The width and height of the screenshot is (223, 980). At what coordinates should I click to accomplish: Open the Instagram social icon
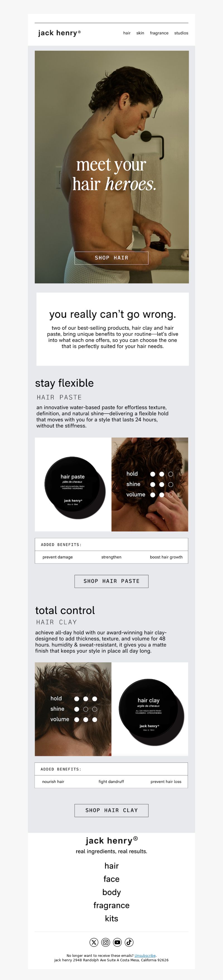106,942
